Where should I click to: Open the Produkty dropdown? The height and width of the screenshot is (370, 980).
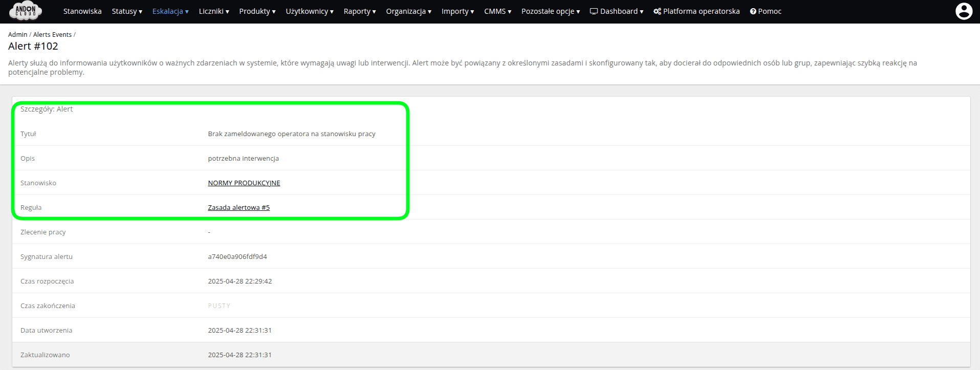coord(257,11)
